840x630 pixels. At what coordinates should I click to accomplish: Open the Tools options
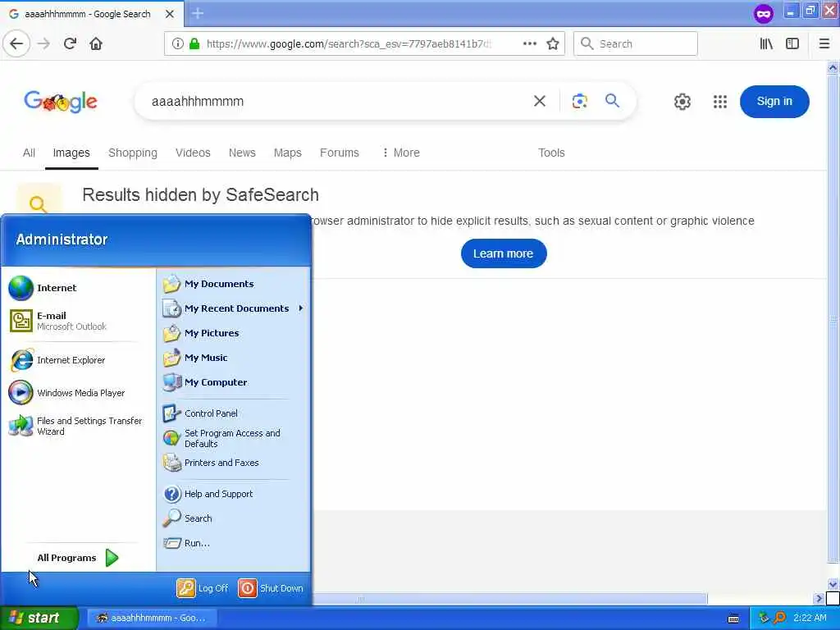(551, 153)
